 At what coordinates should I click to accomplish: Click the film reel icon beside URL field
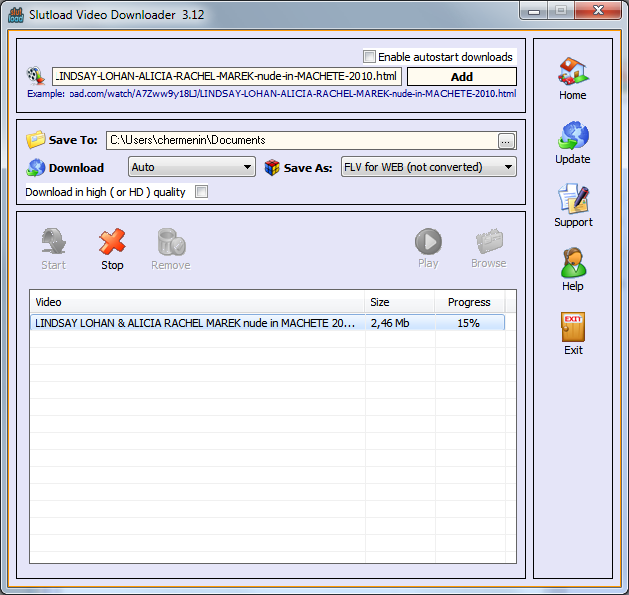(36, 76)
